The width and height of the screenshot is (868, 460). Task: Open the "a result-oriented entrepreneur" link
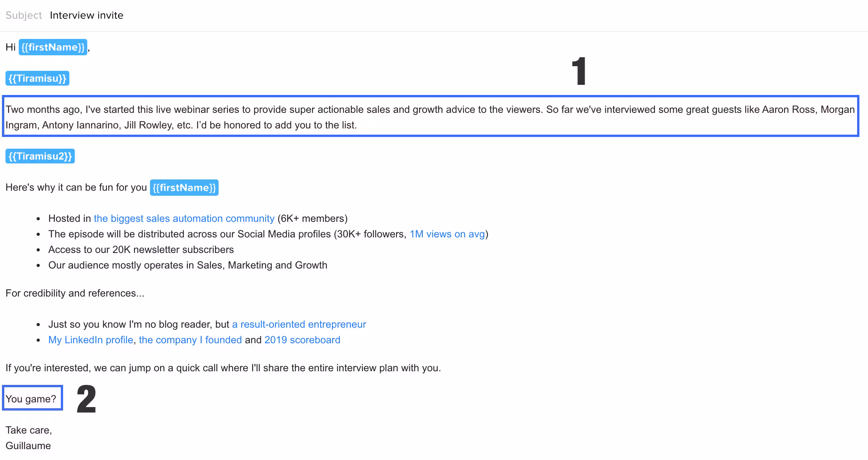pos(299,324)
